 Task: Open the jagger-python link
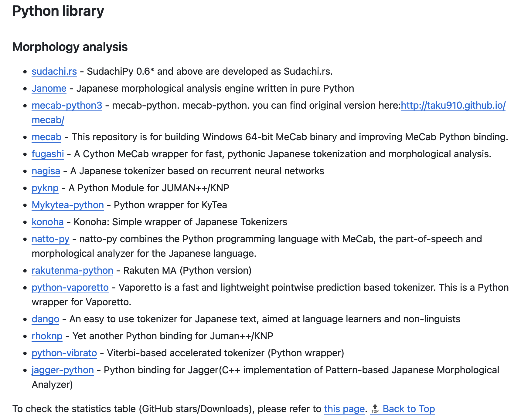[63, 370]
